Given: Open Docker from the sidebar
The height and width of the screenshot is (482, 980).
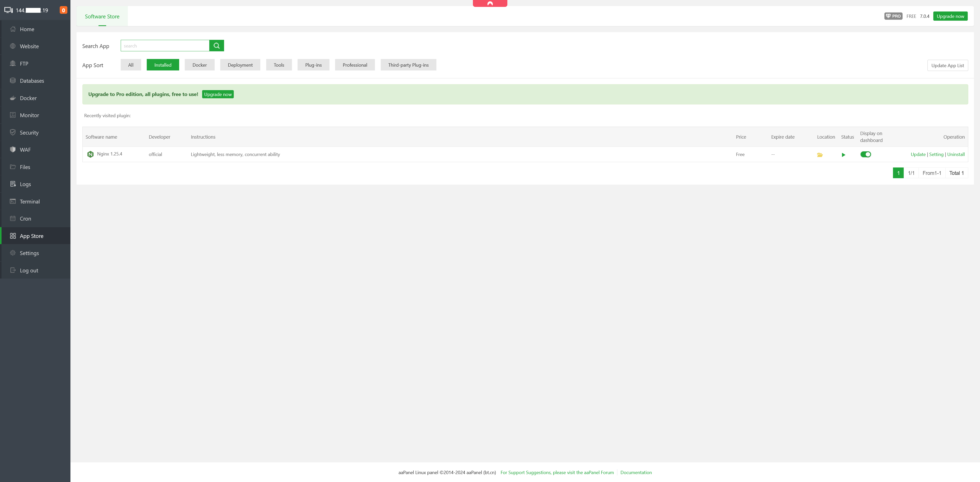Looking at the screenshot, I should click(28, 98).
